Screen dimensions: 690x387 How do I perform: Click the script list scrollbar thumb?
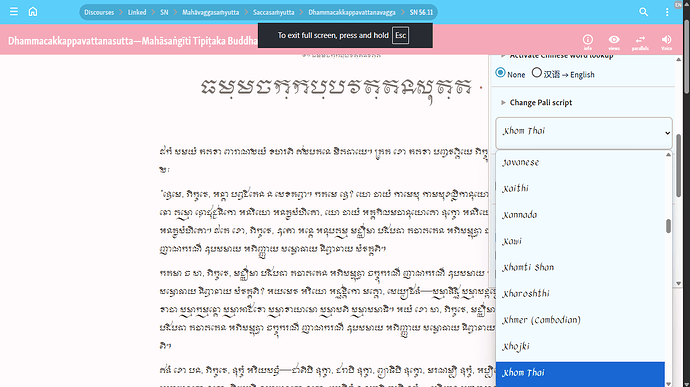click(668, 226)
